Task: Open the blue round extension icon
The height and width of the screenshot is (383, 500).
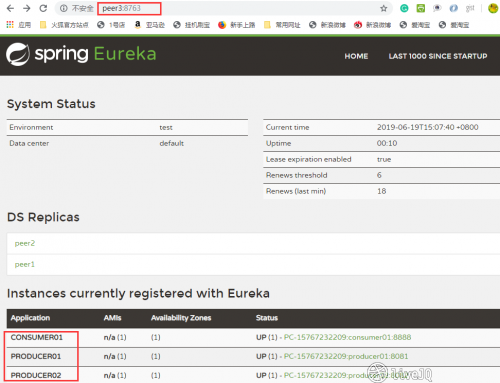Action: pyautogui.click(x=454, y=8)
